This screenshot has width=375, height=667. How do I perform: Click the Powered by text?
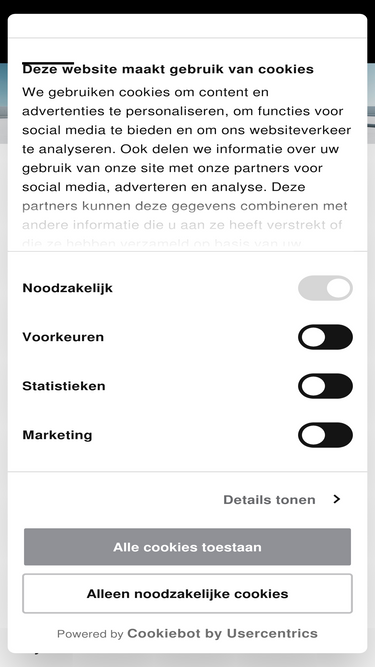[x=90, y=634]
